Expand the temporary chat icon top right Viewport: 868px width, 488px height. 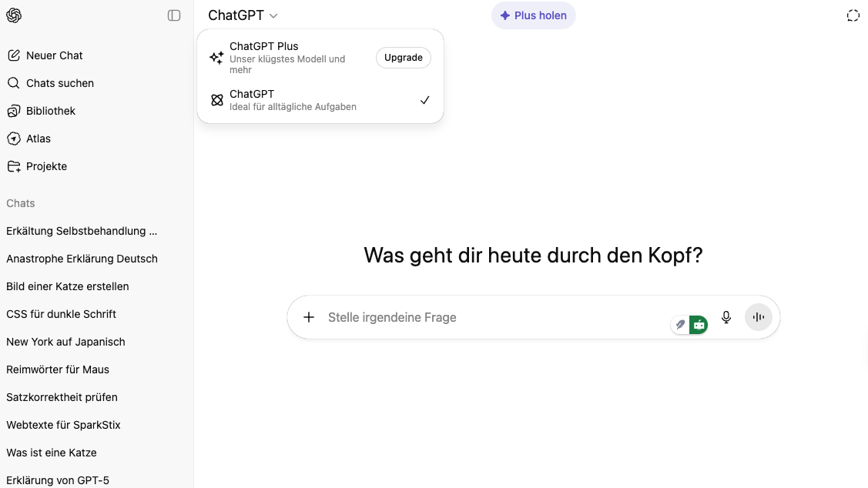[x=853, y=15]
